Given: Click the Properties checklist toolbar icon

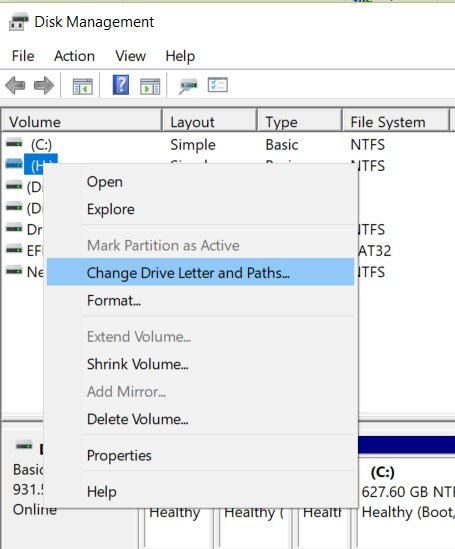Looking at the screenshot, I should (x=218, y=85).
